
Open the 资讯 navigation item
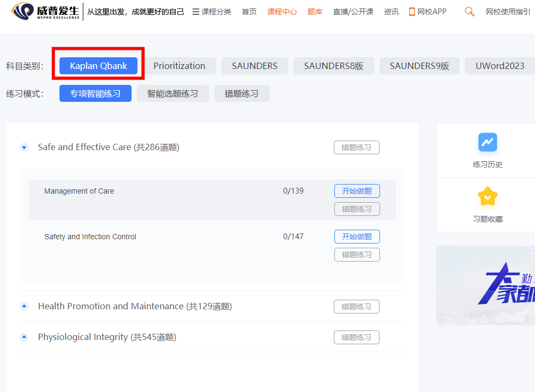(391, 12)
